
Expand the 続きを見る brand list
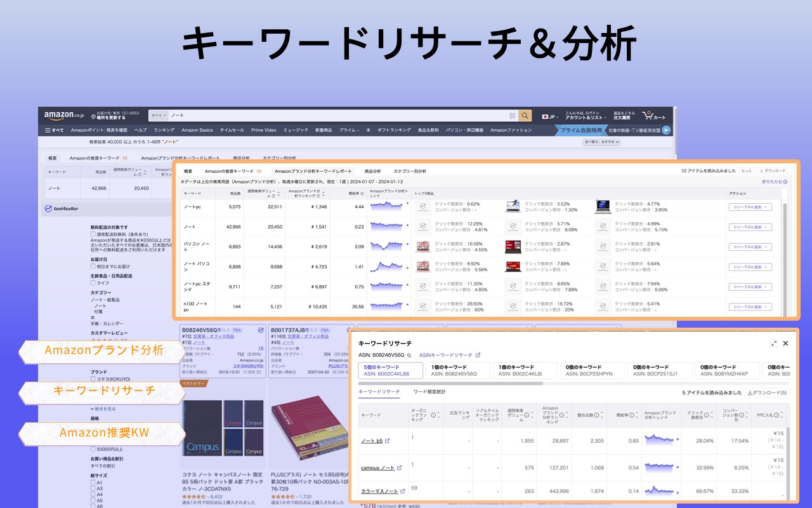point(103,409)
